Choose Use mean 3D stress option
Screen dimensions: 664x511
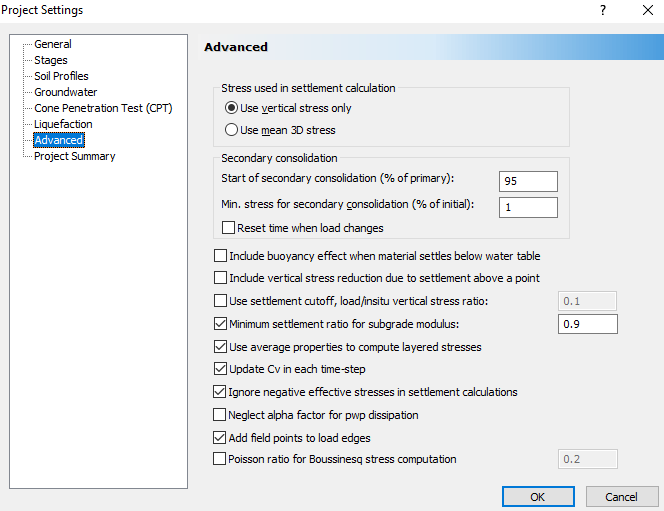pos(231,130)
